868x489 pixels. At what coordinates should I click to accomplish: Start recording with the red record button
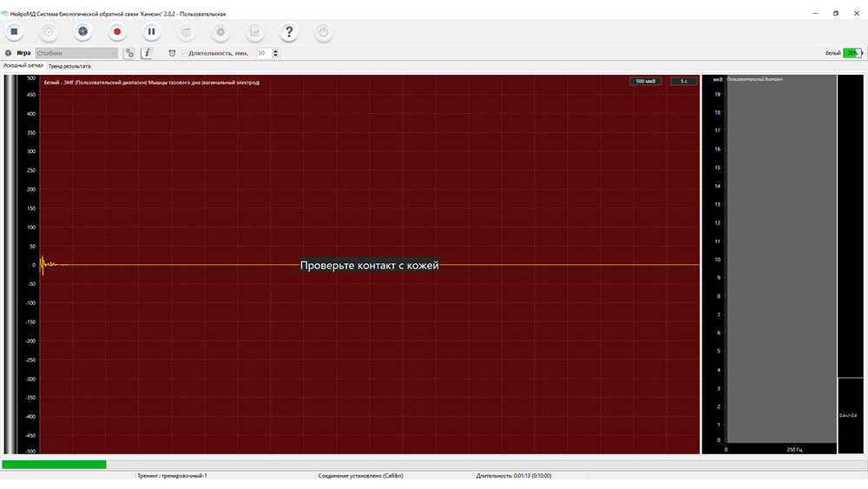point(117,31)
